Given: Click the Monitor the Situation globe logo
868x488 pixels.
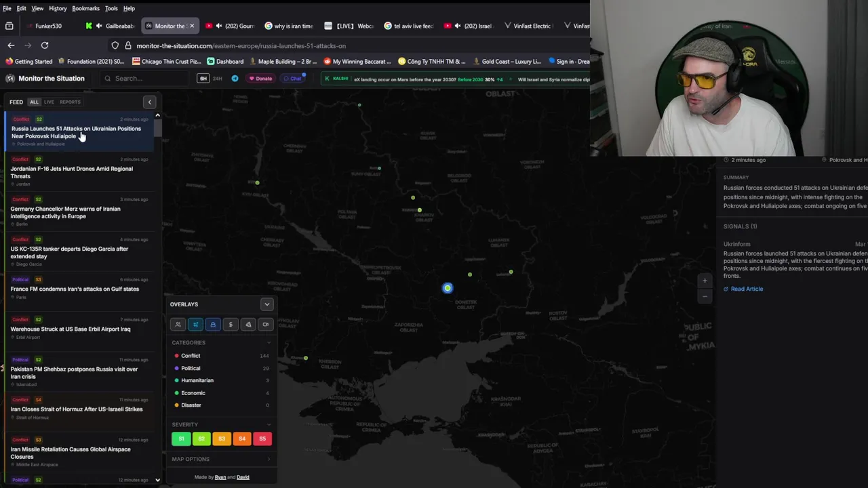Looking at the screenshot, I should tap(10, 79).
